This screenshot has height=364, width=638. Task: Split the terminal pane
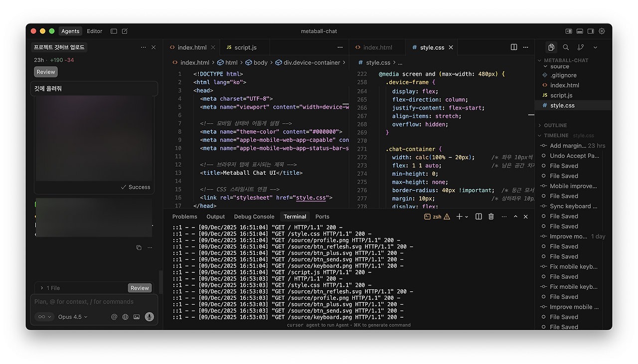[478, 217]
